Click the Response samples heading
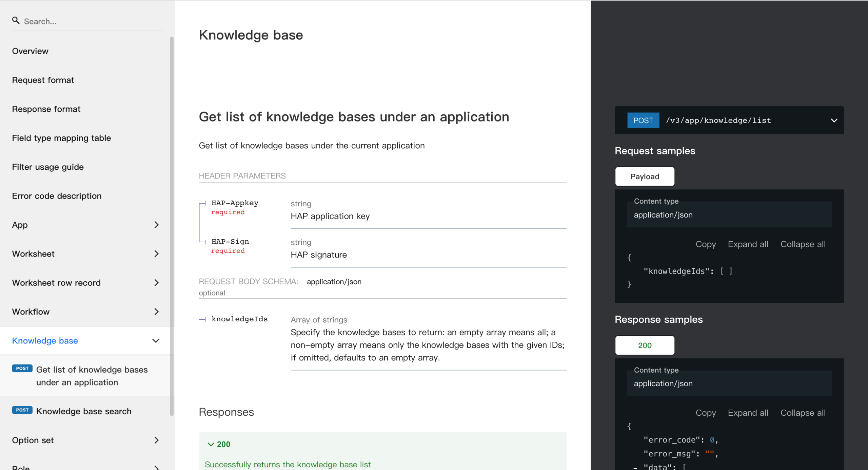This screenshot has height=470, width=868. 658,320
